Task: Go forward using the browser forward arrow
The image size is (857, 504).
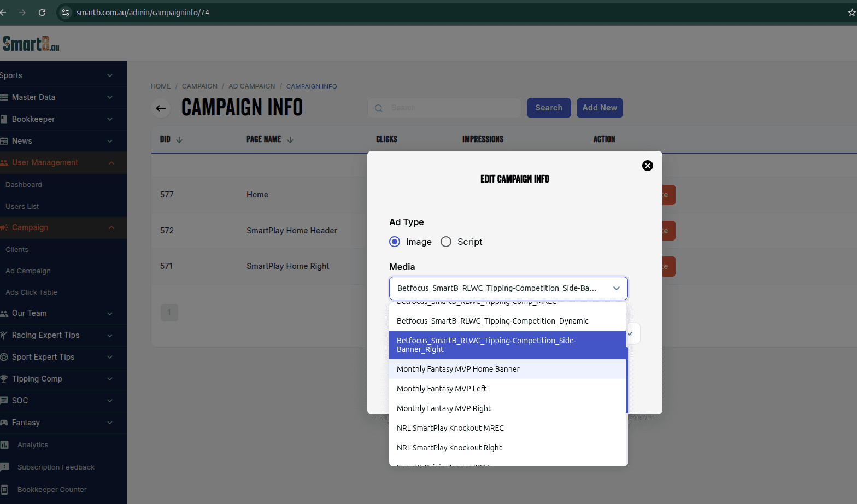Action: tap(22, 12)
